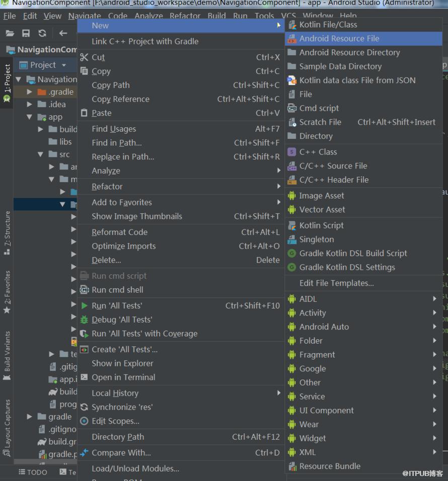
Task: Choose Vector Asset from New menu
Action: click(x=363, y=210)
